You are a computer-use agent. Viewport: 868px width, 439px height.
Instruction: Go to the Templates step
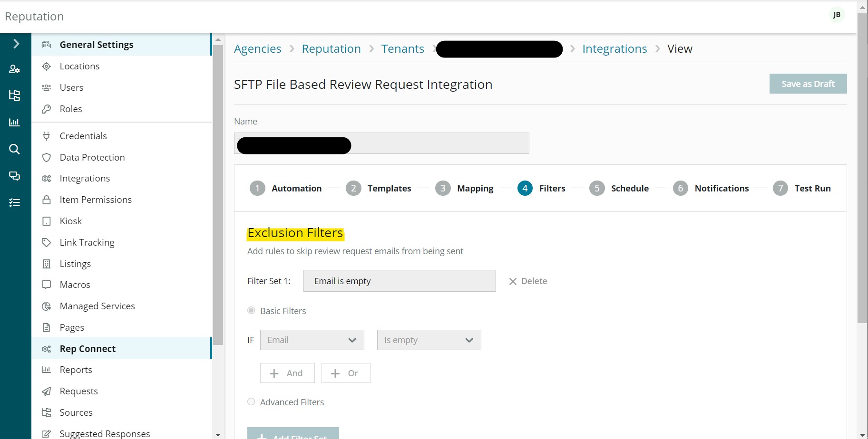tap(379, 188)
